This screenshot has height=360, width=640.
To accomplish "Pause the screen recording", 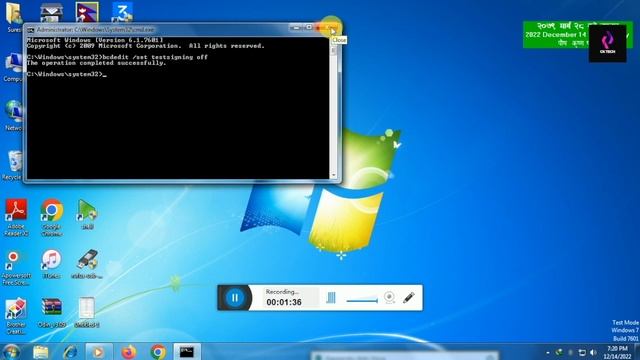I will click(235, 298).
